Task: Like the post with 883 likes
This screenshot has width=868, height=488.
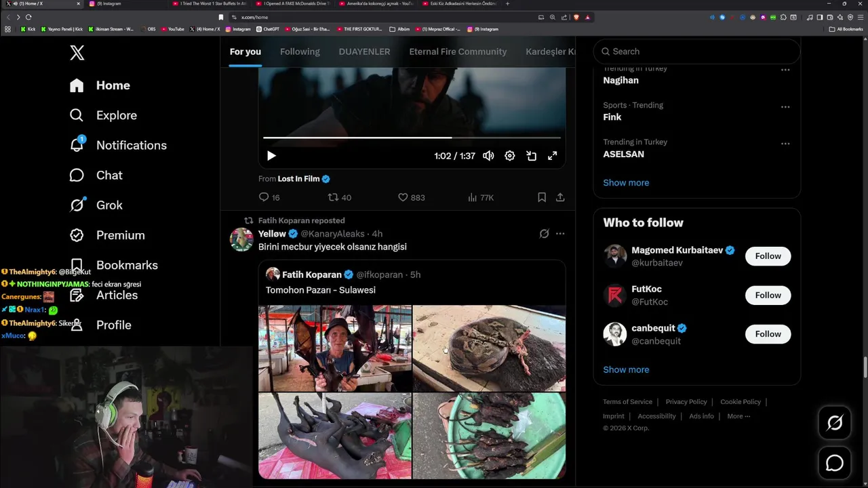Action: (x=411, y=197)
